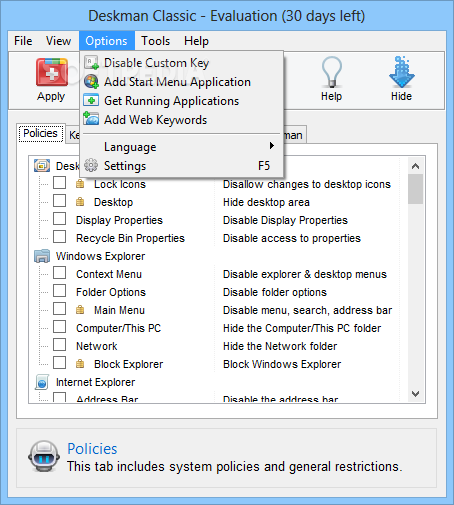Click the scroll down arrow in policies list

[x=415, y=394]
